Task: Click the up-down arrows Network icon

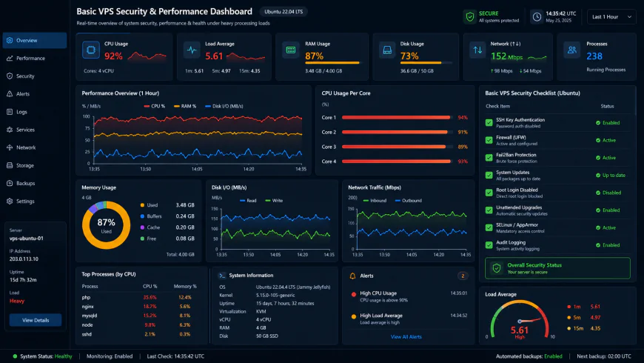Action: click(477, 50)
